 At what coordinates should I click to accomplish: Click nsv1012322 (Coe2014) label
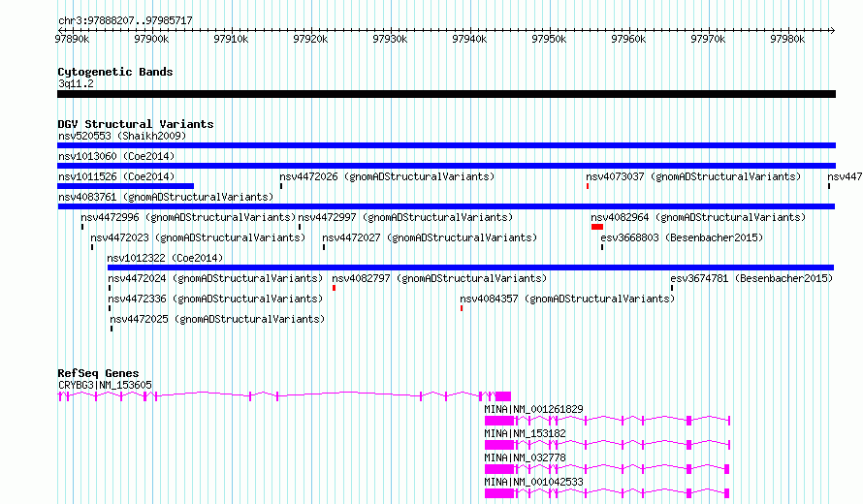[x=165, y=258]
